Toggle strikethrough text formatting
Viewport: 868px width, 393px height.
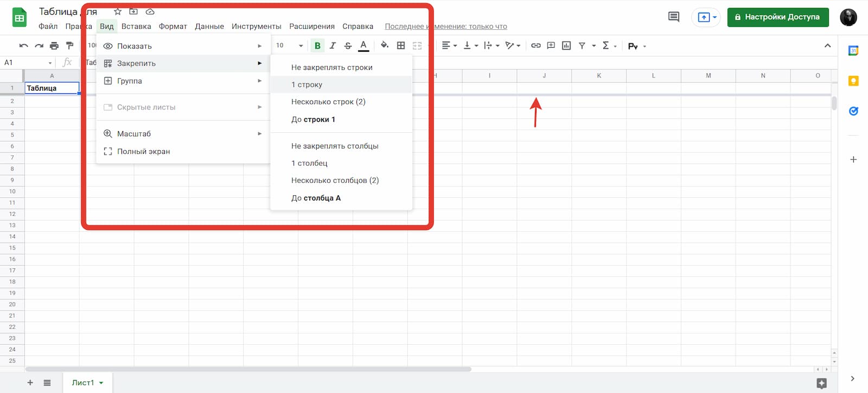pos(348,46)
